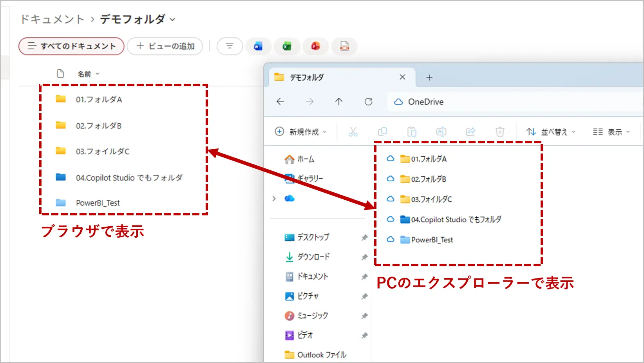Open the 表示 view dropdown
This screenshot has height=363, width=644.
(611, 132)
